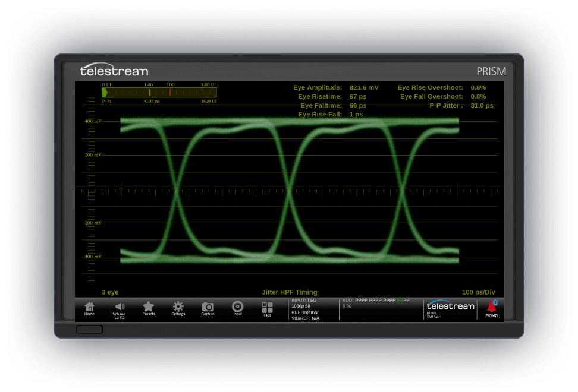Open the Presets star icon

click(149, 309)
